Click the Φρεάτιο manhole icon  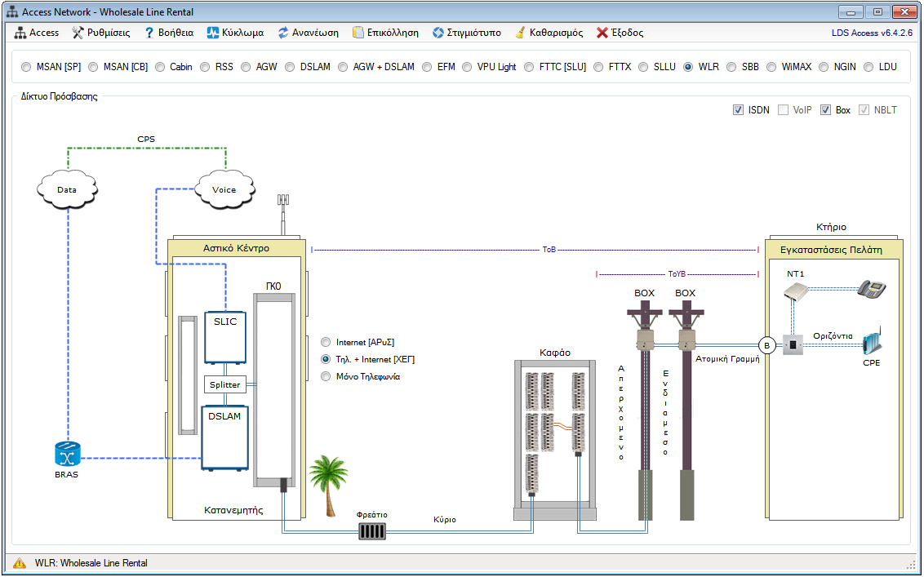[x=371, y=531]
